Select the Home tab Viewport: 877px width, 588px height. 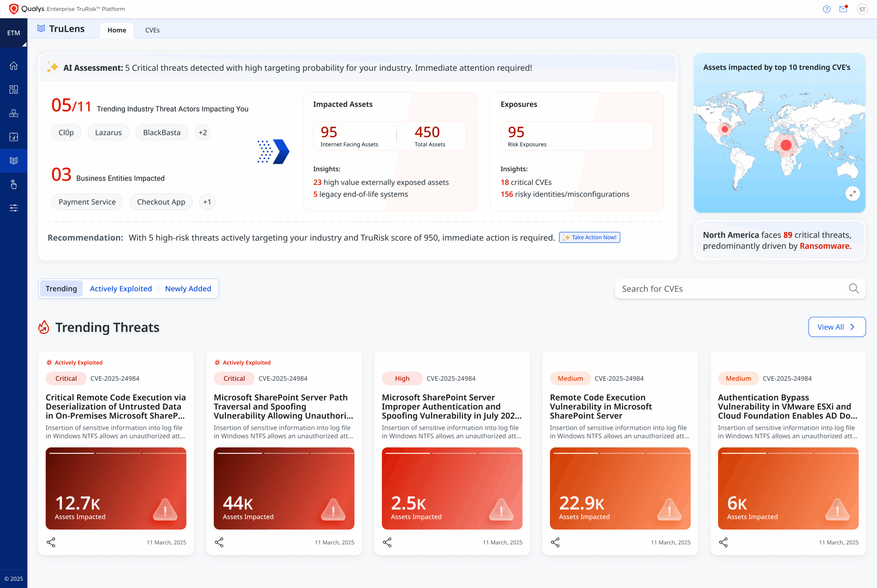(x=117, y=30)
